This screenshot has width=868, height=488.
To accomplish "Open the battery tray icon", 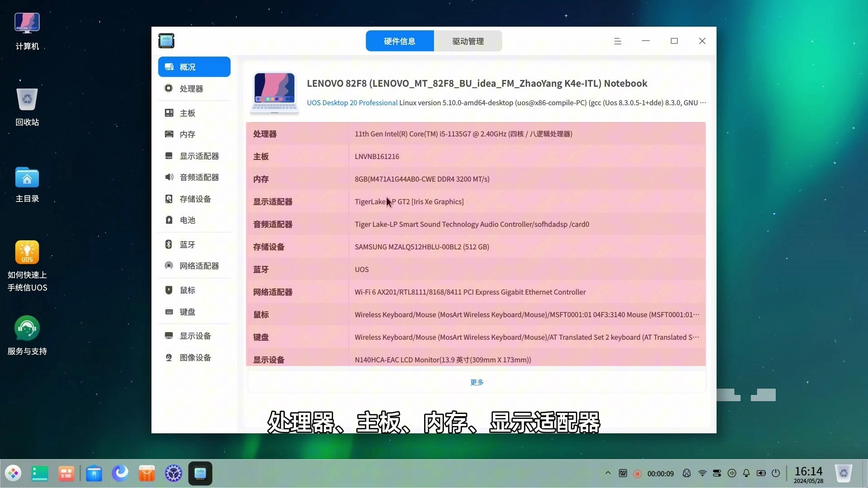I will [761, 473].
